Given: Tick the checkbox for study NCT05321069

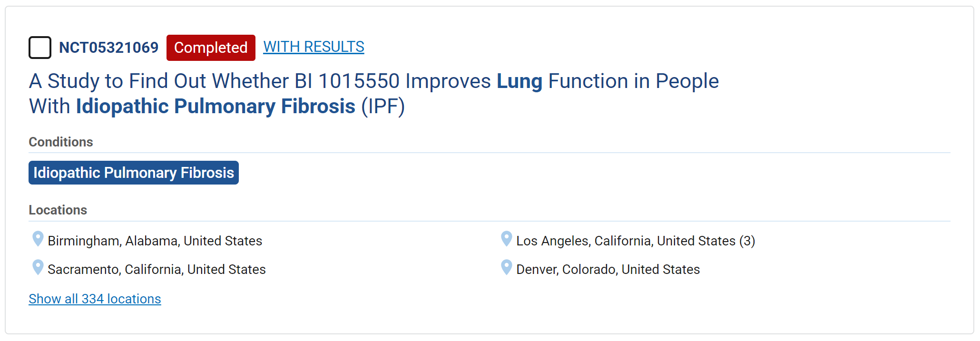Looking at the screenshot, I should 40,48.
